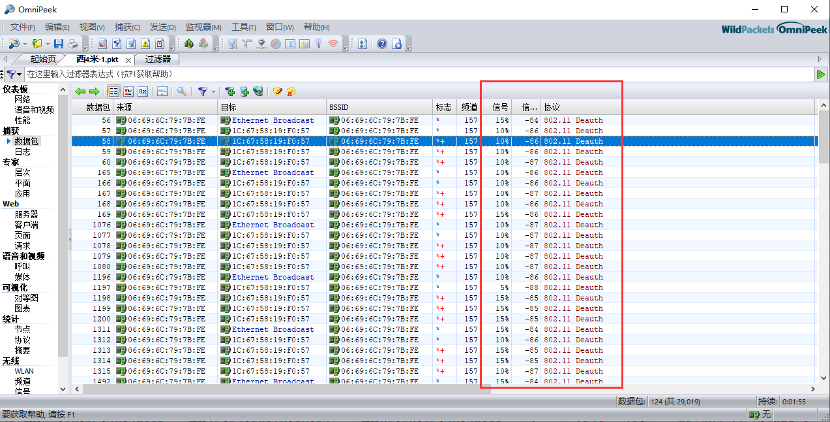Go back with the green left arrow
This screenshot has width=830, height=422.
(x=80, y=92)
